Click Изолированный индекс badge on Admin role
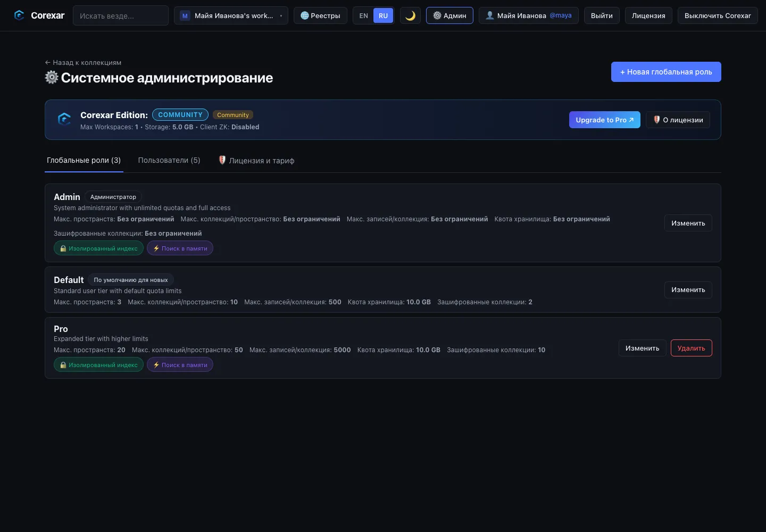Image resolution: width=766 pixels, height=532 pixels. coord(98,248)
